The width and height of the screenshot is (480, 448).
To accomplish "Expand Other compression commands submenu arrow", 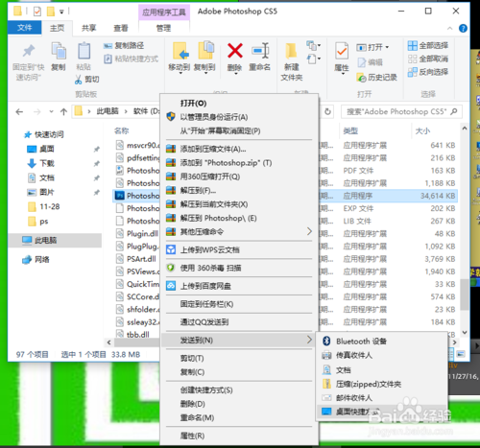I will (309, 231).
